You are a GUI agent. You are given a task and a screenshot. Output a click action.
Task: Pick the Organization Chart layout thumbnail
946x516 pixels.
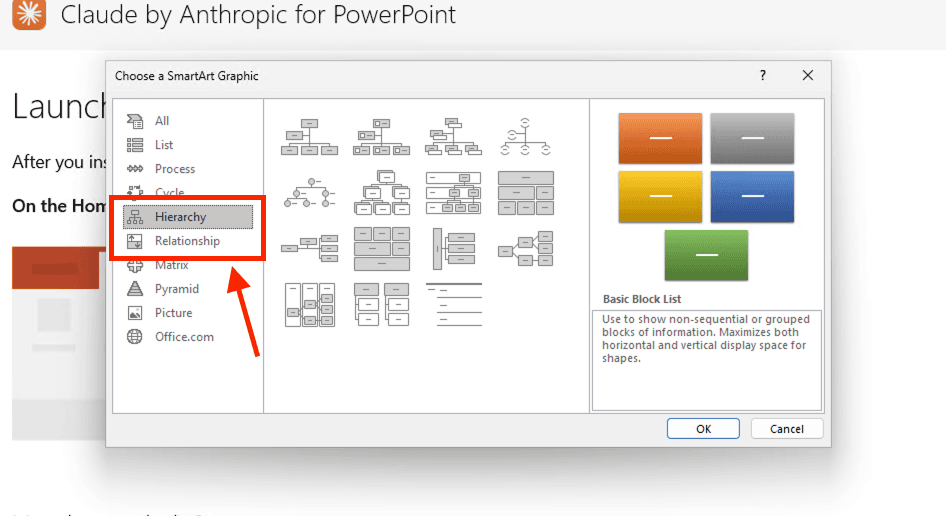pos(310,137)
